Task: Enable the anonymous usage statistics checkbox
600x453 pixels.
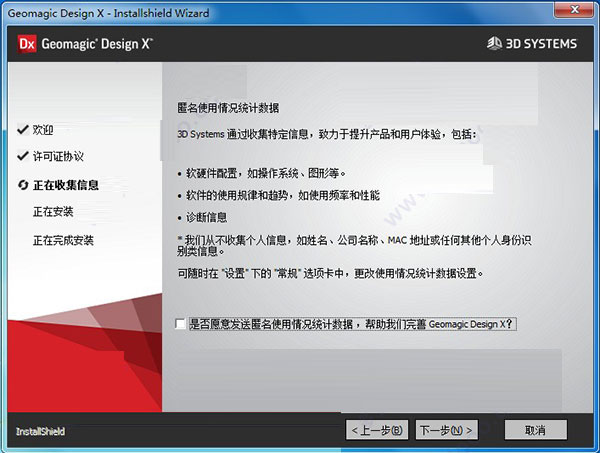Action: 181,324
